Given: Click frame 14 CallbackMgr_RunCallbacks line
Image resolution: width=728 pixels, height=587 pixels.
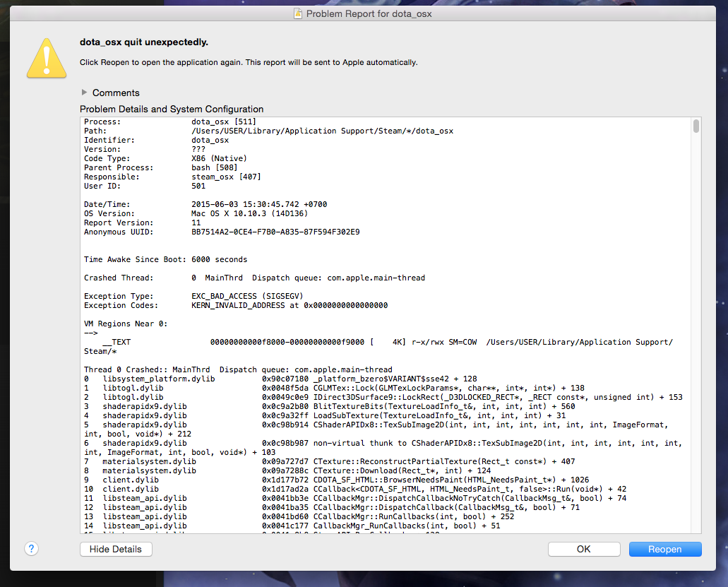Looking at the screenshot, I should click(x=292, y=526).
